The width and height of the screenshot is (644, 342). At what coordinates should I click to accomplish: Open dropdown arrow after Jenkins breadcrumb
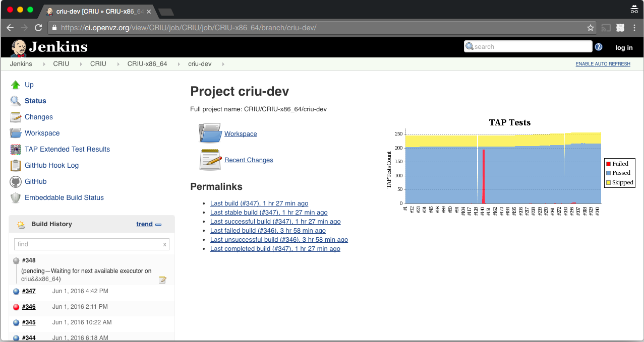pyautogui.click(x=43, y=64)
